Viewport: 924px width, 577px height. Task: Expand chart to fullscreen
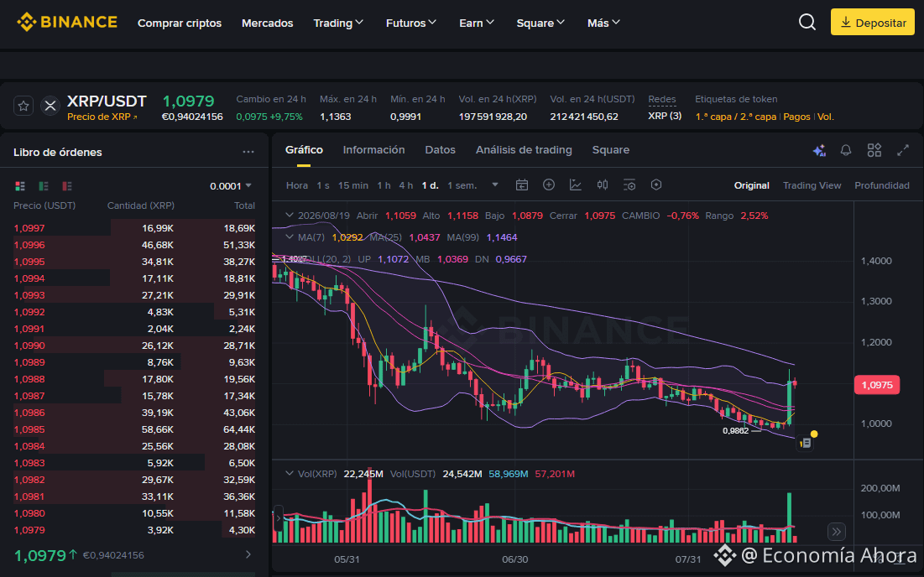click(903, 150)
